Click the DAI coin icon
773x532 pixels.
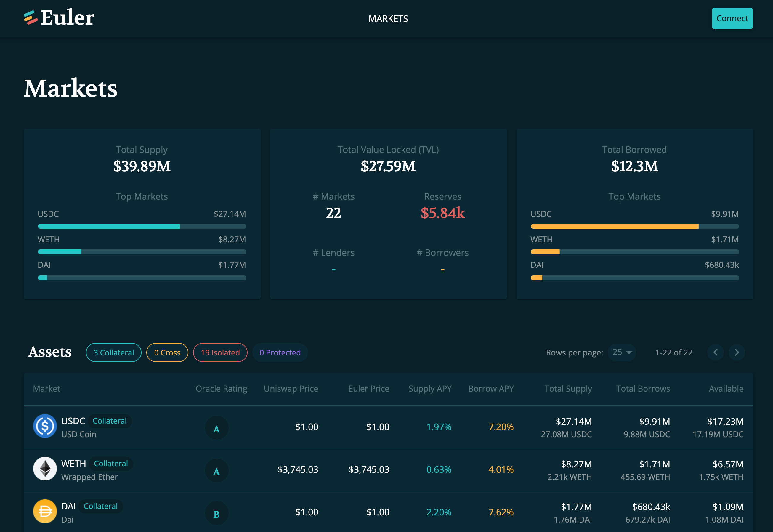coord(45,511)
